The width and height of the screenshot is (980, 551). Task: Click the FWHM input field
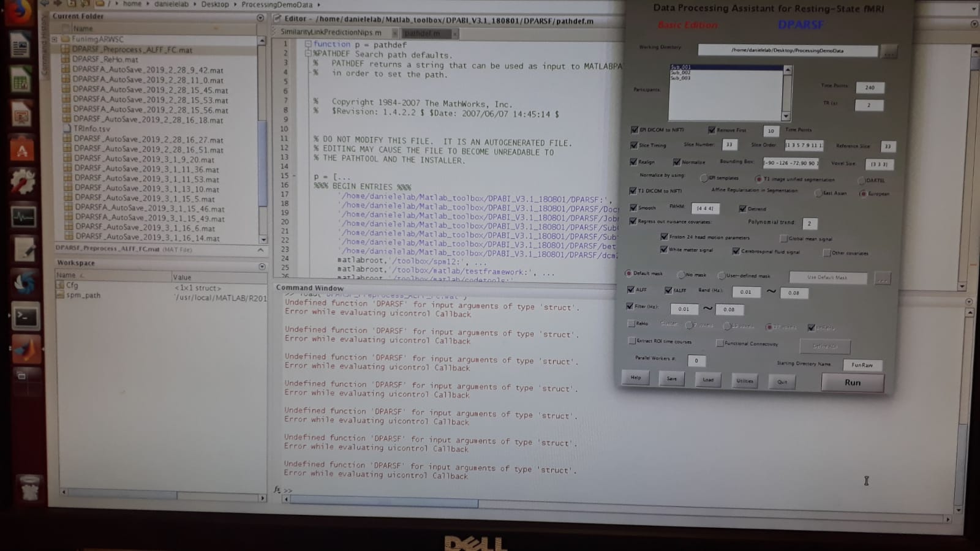click(x=705, y=208)
